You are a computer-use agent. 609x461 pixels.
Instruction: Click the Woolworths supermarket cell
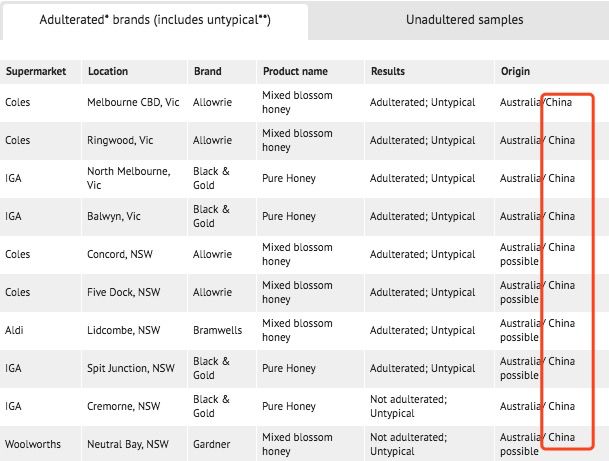(x=33, y=444)
